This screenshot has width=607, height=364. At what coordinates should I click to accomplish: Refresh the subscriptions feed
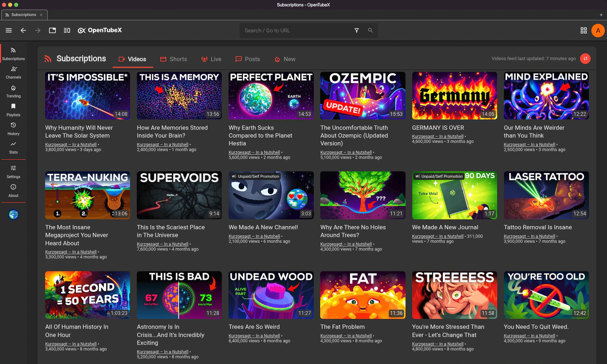(585, 59)
